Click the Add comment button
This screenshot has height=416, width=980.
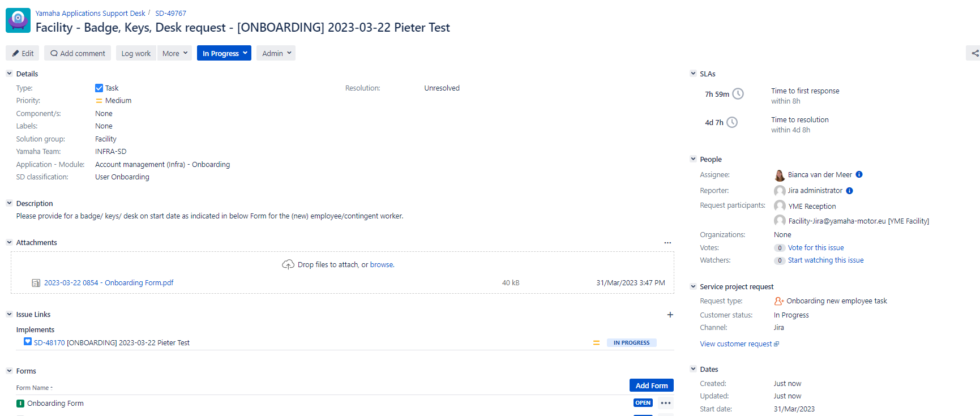78,53
